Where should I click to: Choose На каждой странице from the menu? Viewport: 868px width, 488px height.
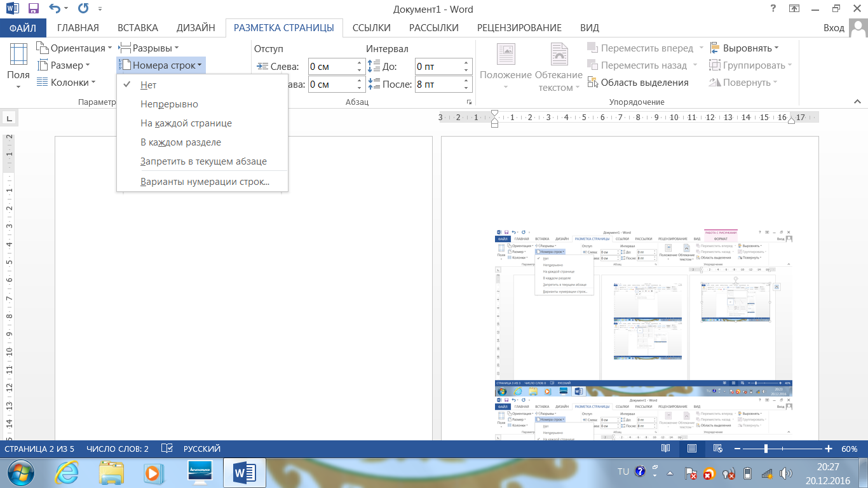[202, 123]
